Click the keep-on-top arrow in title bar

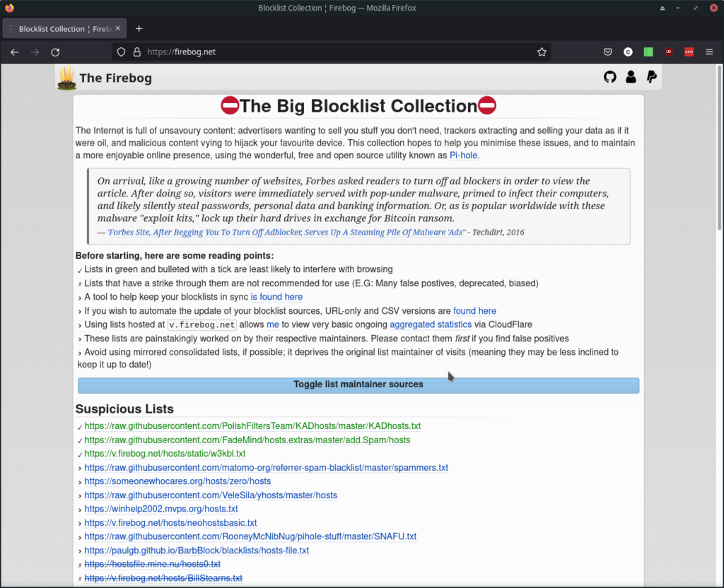point(662,8)
